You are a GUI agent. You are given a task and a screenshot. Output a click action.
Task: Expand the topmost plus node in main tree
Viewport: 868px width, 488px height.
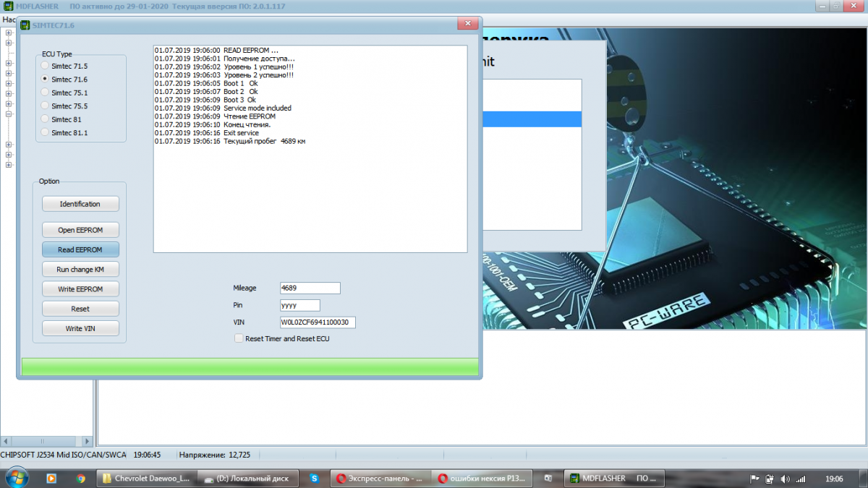click(x=9, y=33)
